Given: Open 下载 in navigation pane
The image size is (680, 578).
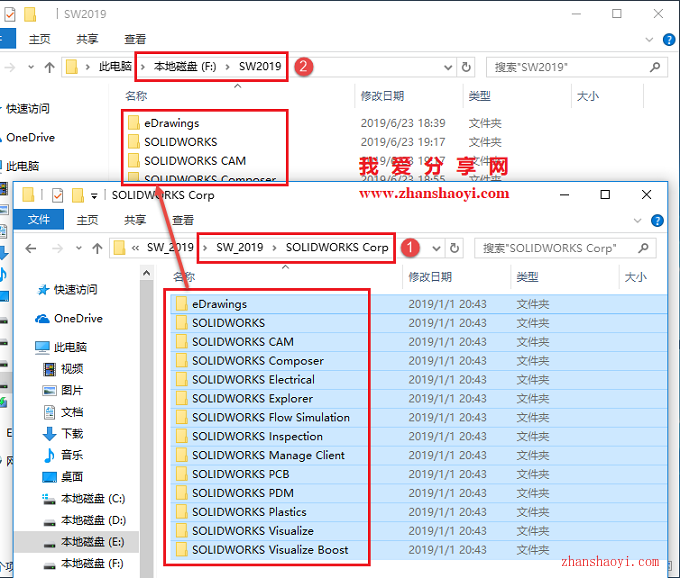Looking at the screenshot, I should click(63, 434).
